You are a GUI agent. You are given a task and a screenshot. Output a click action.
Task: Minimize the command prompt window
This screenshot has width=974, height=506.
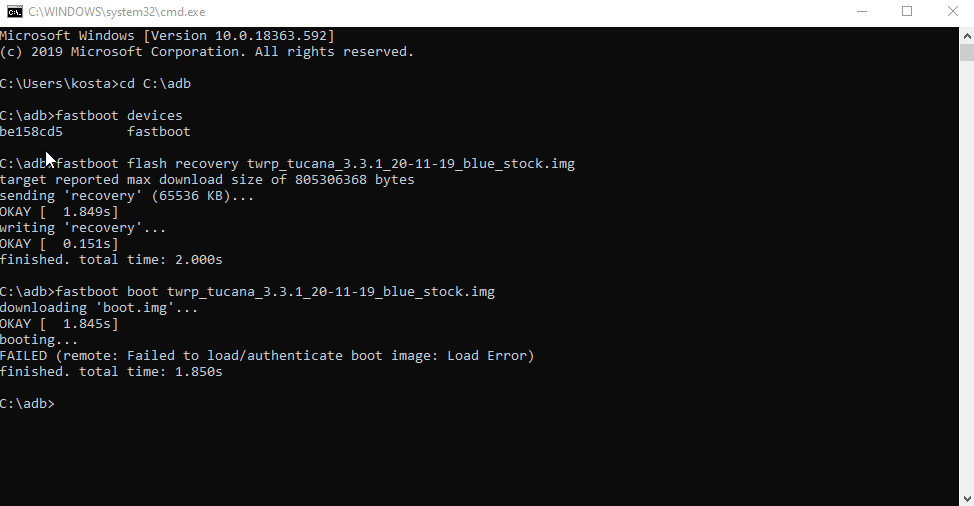tap(861, 11)
